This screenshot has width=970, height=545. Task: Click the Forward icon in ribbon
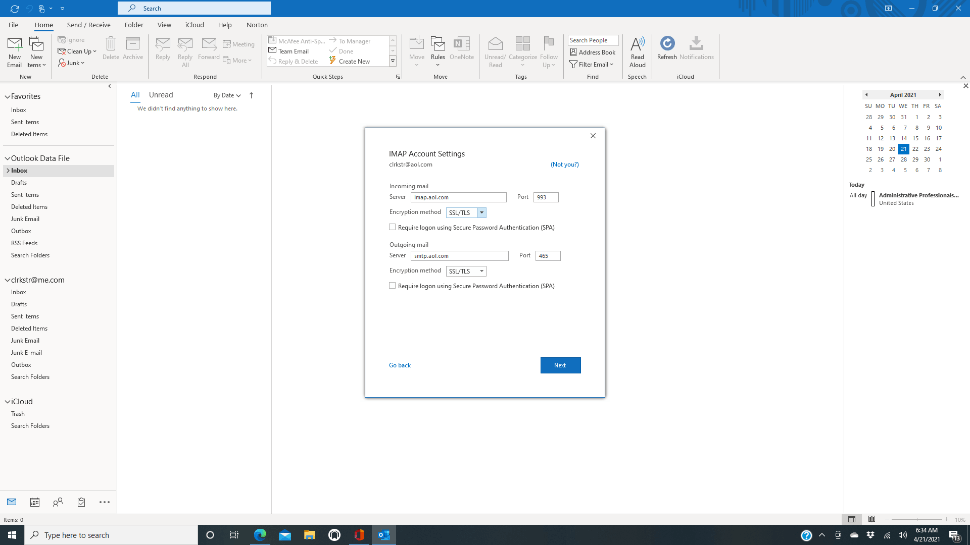[x=208, y=44]
